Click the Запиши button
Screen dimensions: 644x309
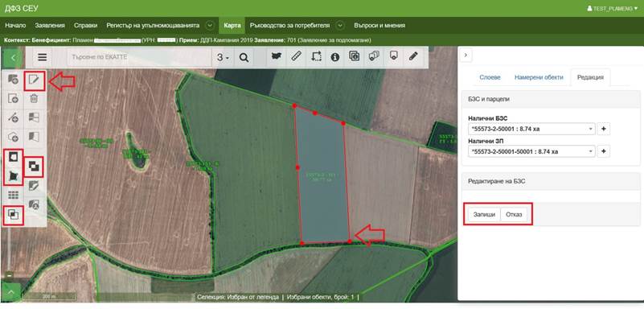pyautogui.click(x=484, y=215)
